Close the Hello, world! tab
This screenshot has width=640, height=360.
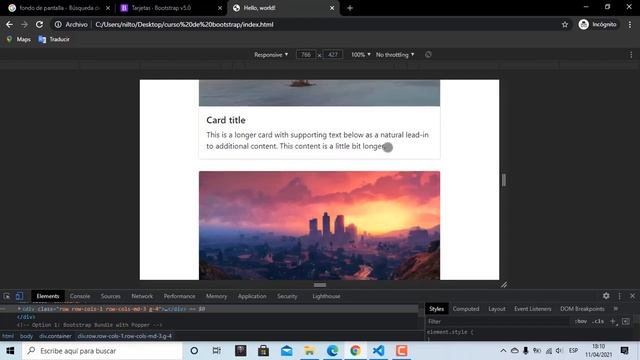[x=332, y=8]
